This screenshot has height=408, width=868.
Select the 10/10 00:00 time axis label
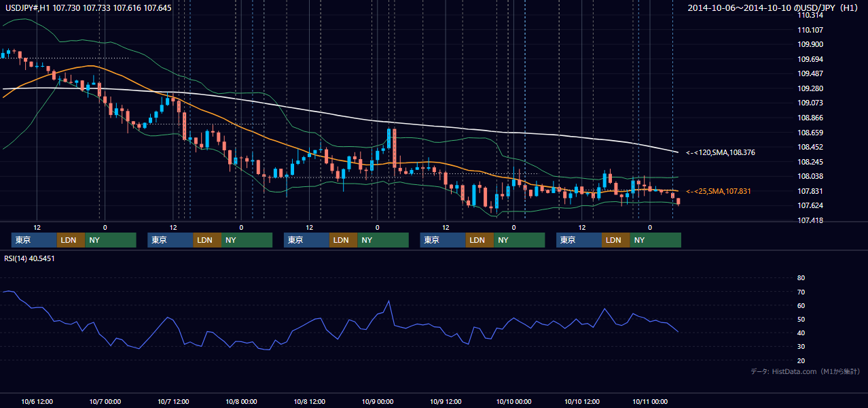pos(513,402)
